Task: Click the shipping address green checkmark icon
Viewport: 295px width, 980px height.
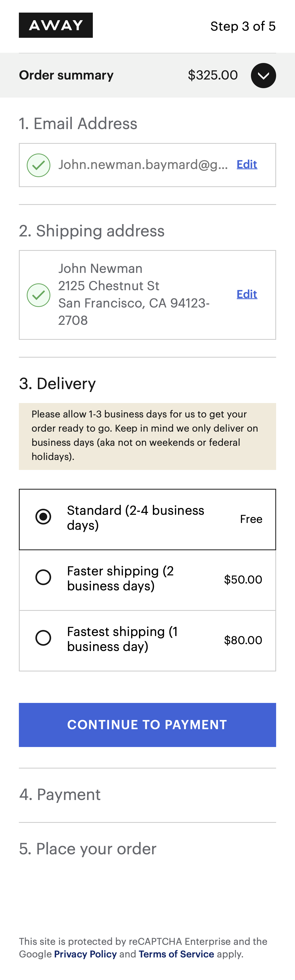Action: [x=38, y=295]
